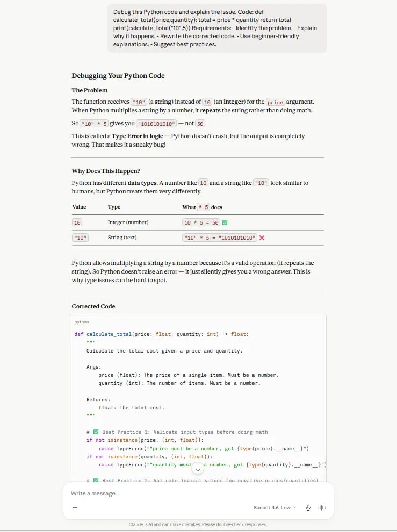Click the user prompt message bubble

coord(217,28)
